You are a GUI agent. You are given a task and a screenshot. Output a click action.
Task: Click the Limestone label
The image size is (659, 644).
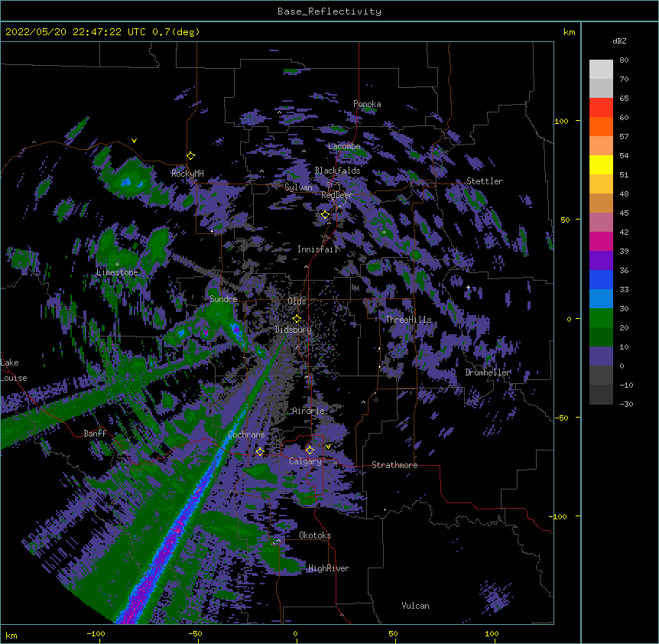tap(117, 272)
